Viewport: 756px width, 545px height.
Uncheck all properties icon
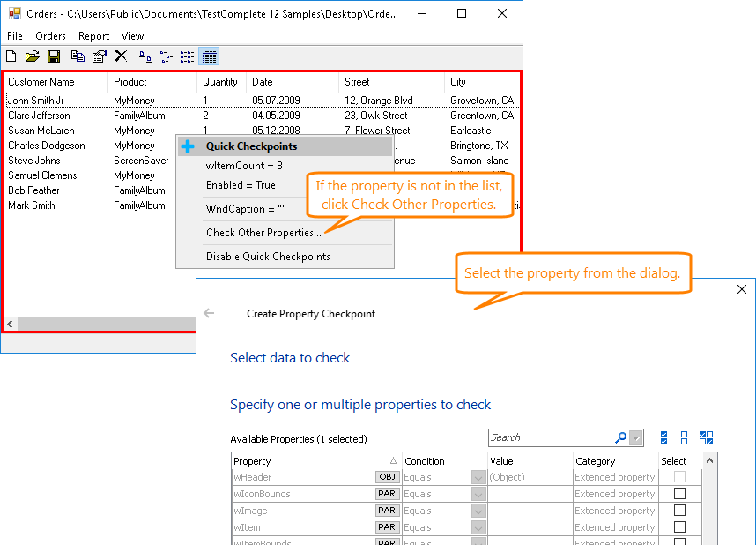[x=684, y=437]
